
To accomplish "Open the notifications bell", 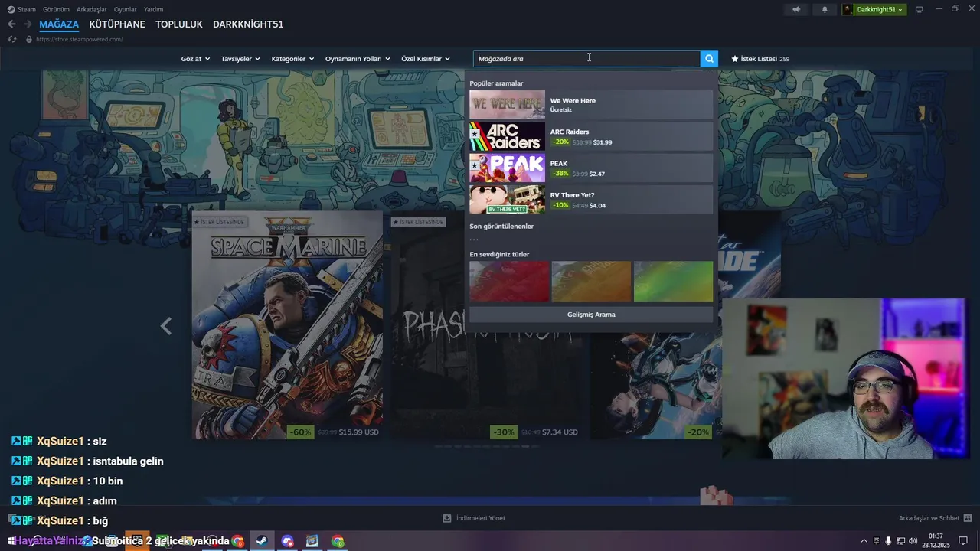I will pyautogui.click(x=825, y=9).
